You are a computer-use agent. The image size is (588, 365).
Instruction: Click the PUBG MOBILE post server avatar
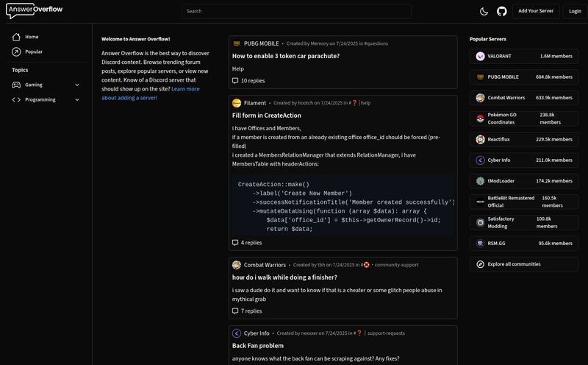[236, 43]
